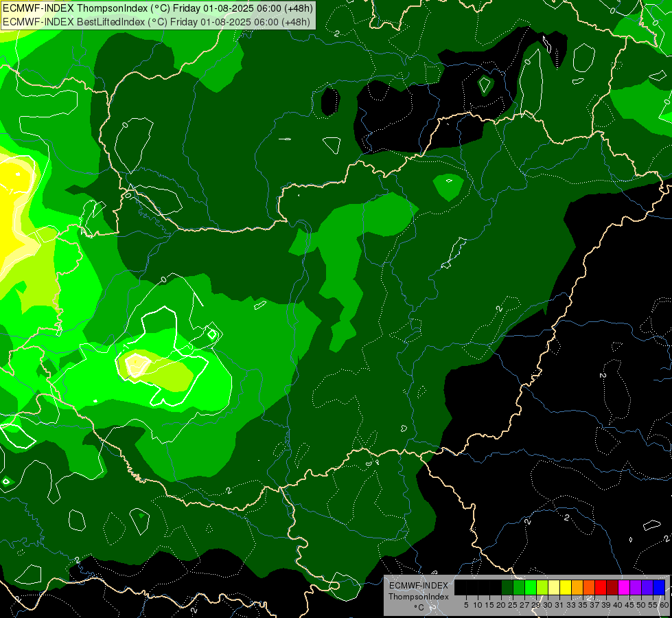Click the legend tick value 15
Screen dimensions: 672x618
click(489, 605)
